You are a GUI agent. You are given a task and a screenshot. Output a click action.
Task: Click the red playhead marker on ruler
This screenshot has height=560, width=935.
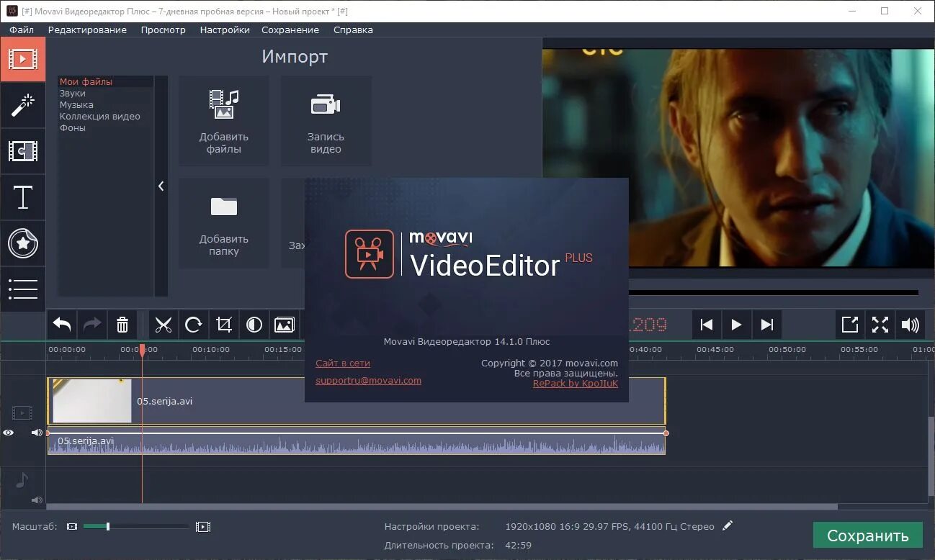(142, 350)
